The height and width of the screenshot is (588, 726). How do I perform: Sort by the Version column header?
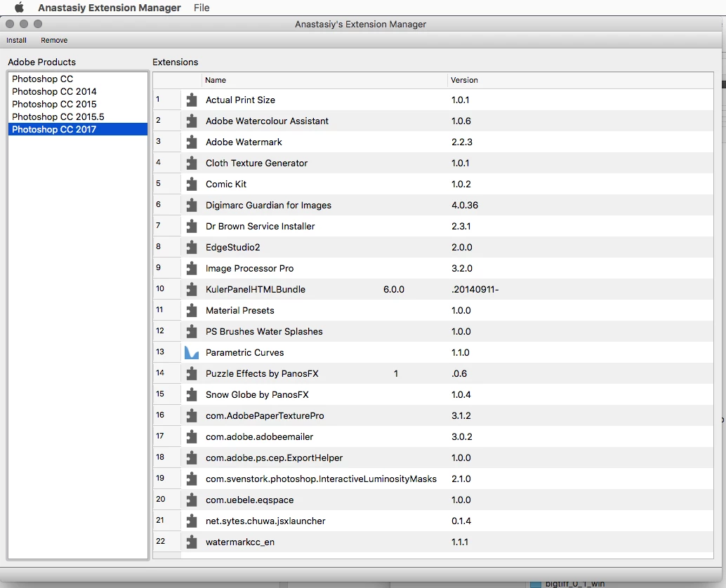point(581,80)
